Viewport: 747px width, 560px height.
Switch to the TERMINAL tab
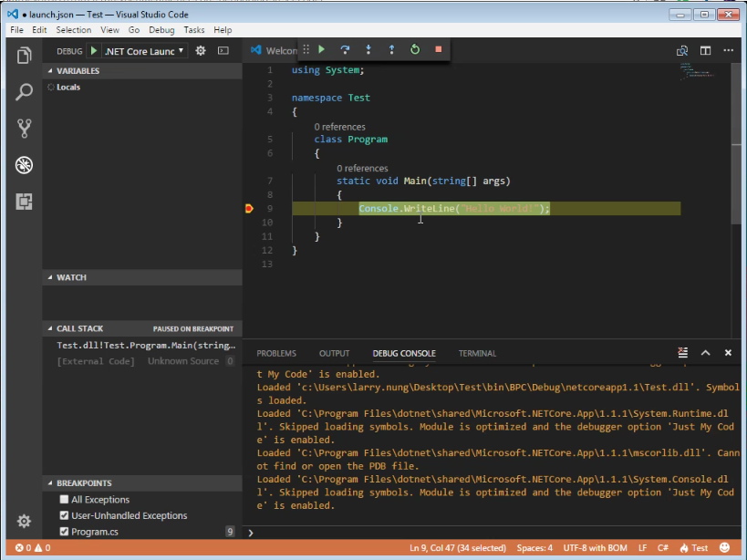tap(477, 353)
